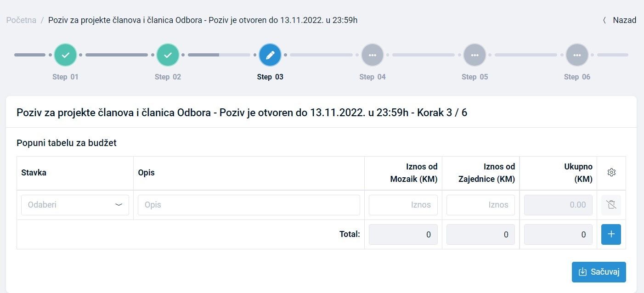Click the Step 01 completed checkmark circle
Screen dimensions: 644x293
(x=65, y=55)
